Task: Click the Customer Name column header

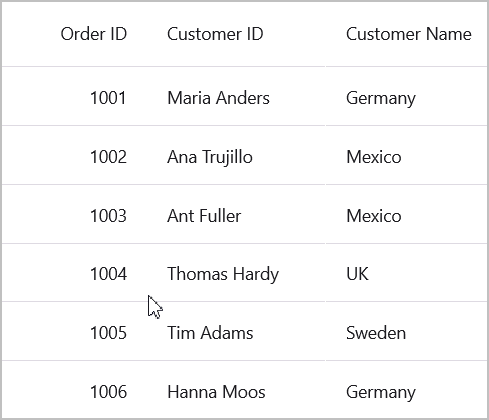Action: 406,34
